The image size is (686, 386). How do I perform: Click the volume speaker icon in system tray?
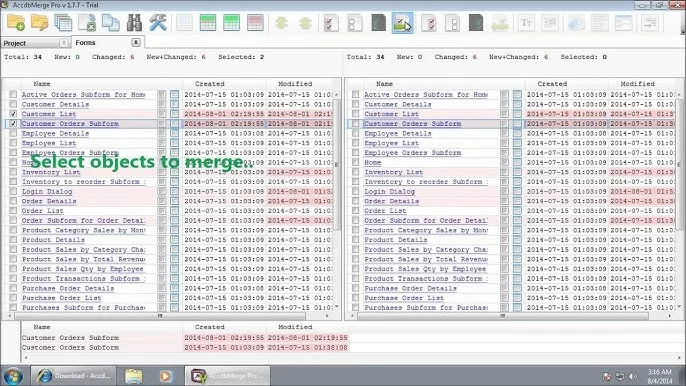pos(633,376)
